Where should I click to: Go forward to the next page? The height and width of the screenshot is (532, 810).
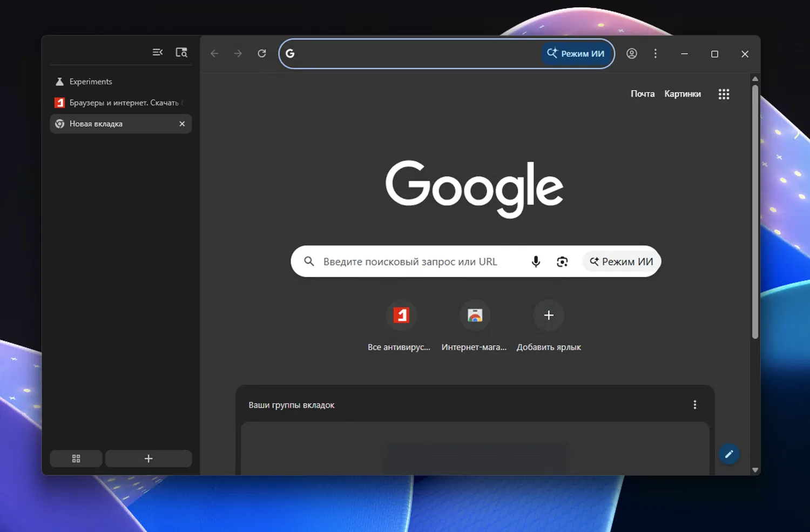click(238, 53)
